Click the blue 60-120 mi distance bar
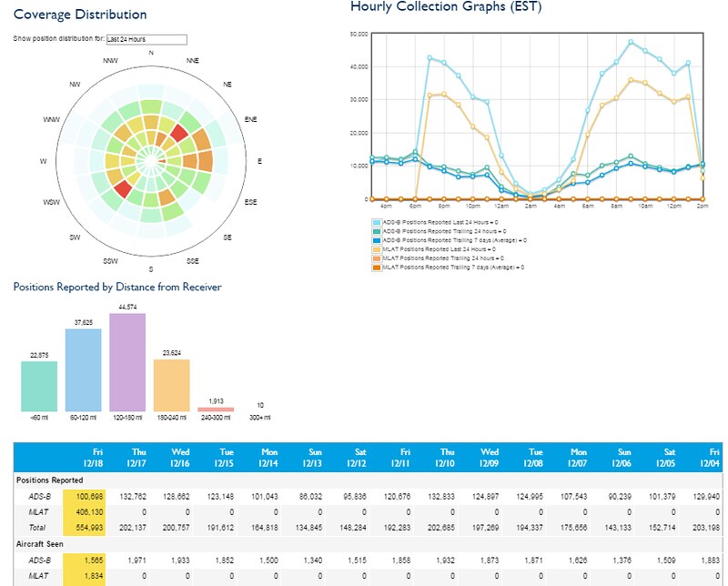Screen dimensions: 728x586 tap(84, 370)
